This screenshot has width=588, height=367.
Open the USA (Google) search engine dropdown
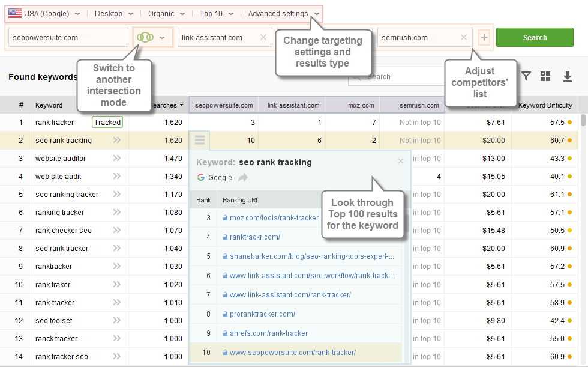[44, 13]
